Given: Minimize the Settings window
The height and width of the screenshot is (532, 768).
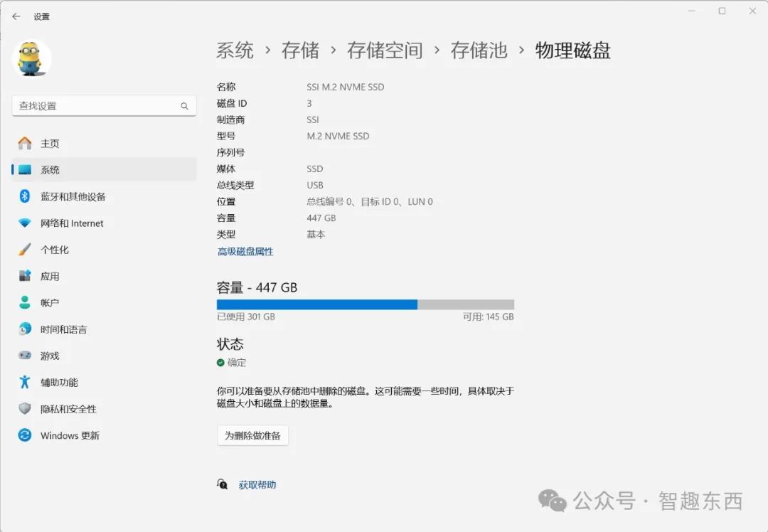Looking at the screenshot, I should (692, 11).
